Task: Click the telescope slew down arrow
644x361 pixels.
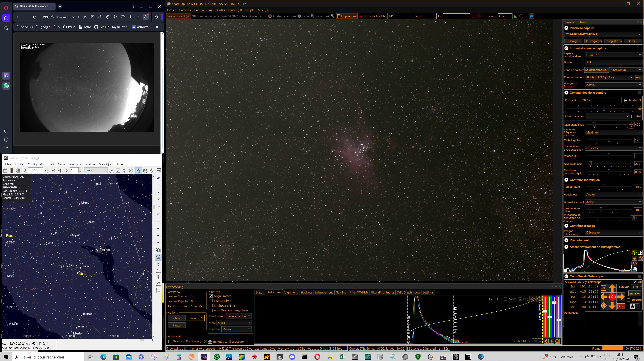Action: (612, 305)
